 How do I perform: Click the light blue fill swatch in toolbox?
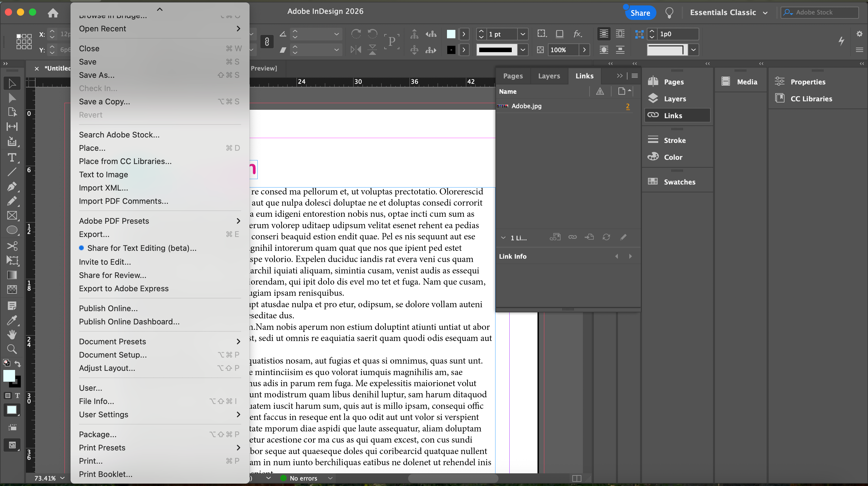pos(9,375)
